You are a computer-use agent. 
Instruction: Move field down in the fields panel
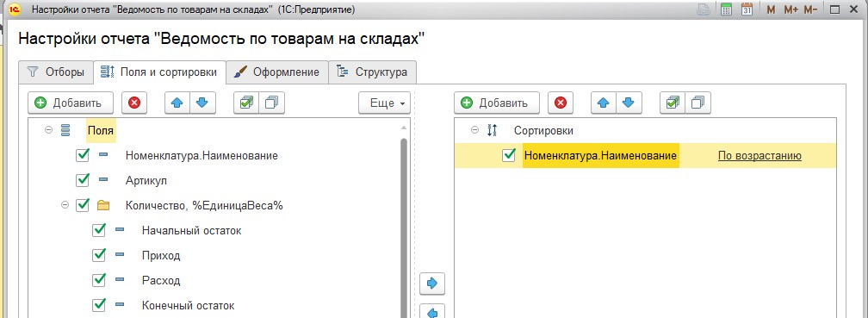coord(202,103)
